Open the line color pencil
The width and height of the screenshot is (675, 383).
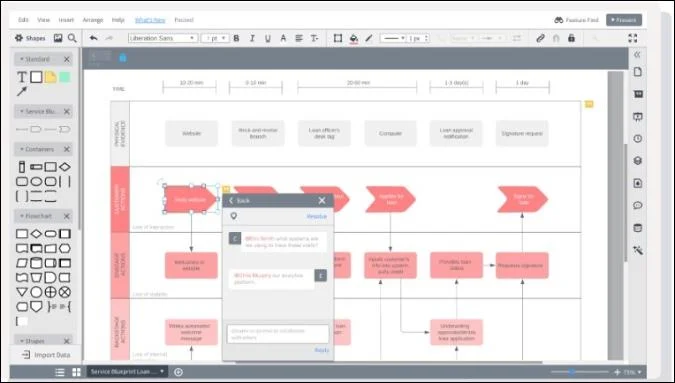[369, 38]
